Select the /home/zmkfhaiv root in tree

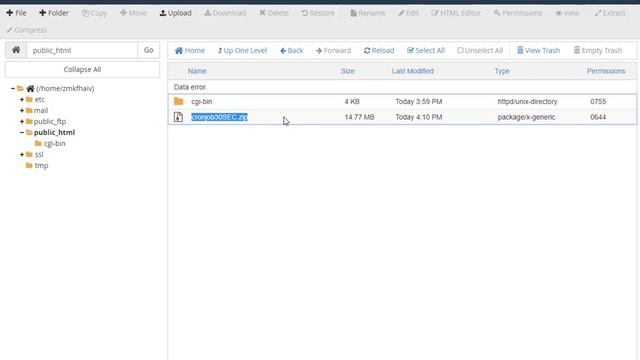[65, 89]
